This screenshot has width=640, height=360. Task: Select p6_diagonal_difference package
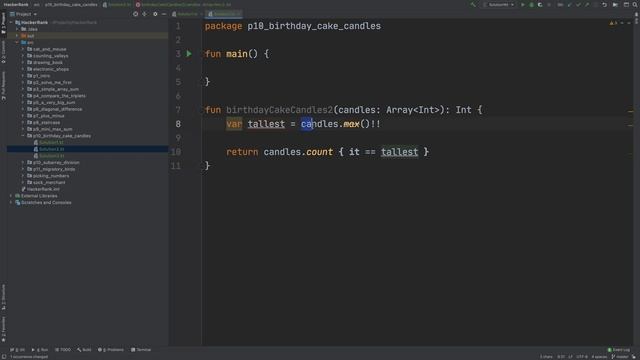(x=57, y=109)
